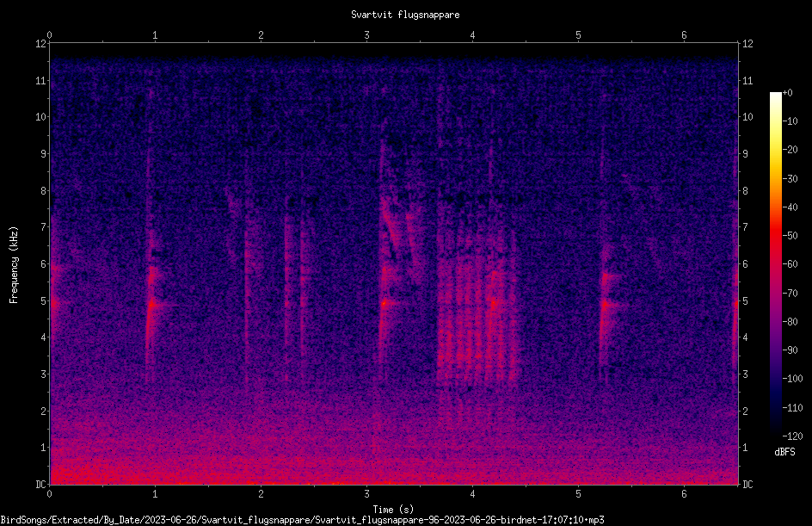The width and height of the screenshot is (812, 526).
Task: Click the right axis 'DC' label
Action: click(747, 485)
